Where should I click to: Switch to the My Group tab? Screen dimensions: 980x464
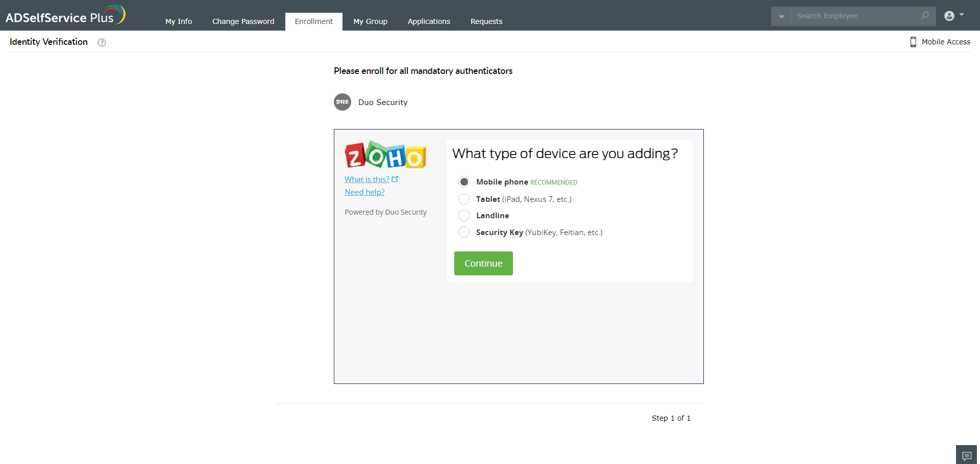coord(370,21)
